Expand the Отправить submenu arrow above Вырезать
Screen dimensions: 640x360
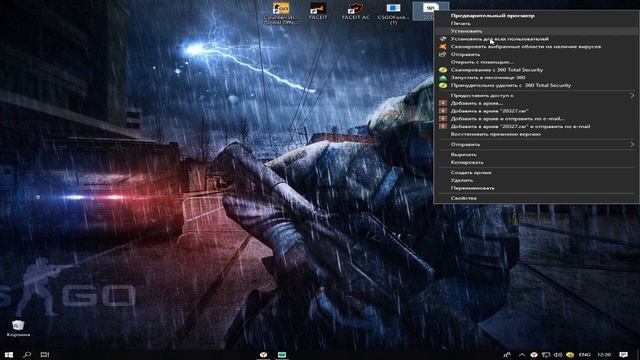(x=632, y=144)
